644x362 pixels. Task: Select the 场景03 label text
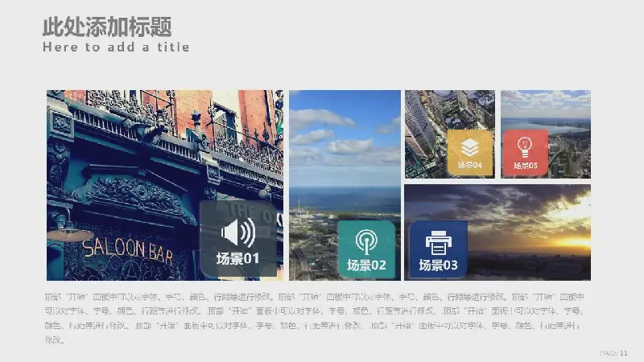438,265
